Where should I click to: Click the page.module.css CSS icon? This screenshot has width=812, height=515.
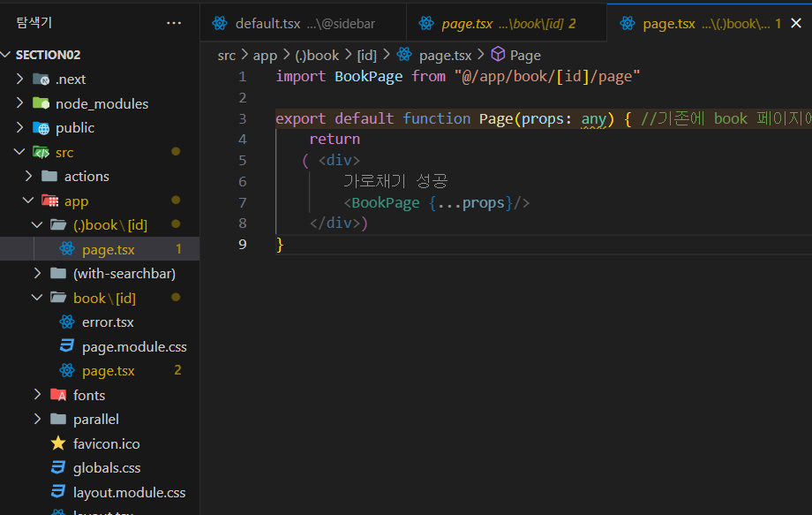pyautogui.click(x=67, y=345)
